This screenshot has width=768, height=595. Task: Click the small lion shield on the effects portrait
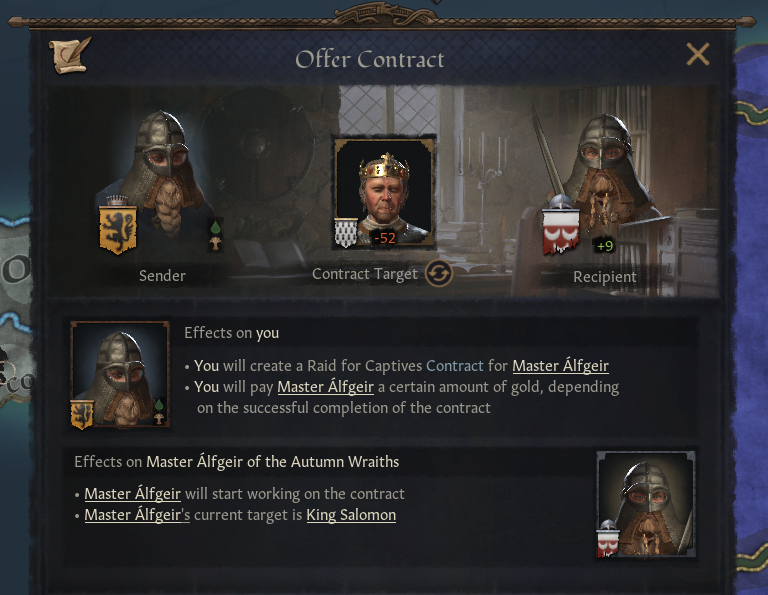(x=81, y=414)
